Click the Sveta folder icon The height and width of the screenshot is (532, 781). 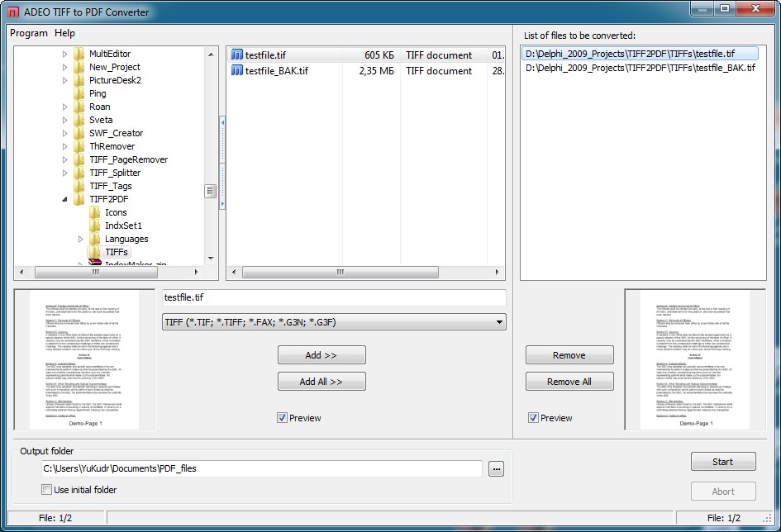pyautogui.click(x=79, y=120)
